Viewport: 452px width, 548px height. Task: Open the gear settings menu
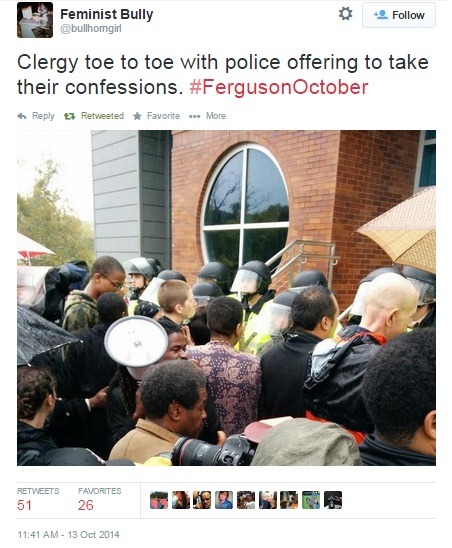[345, 14]
